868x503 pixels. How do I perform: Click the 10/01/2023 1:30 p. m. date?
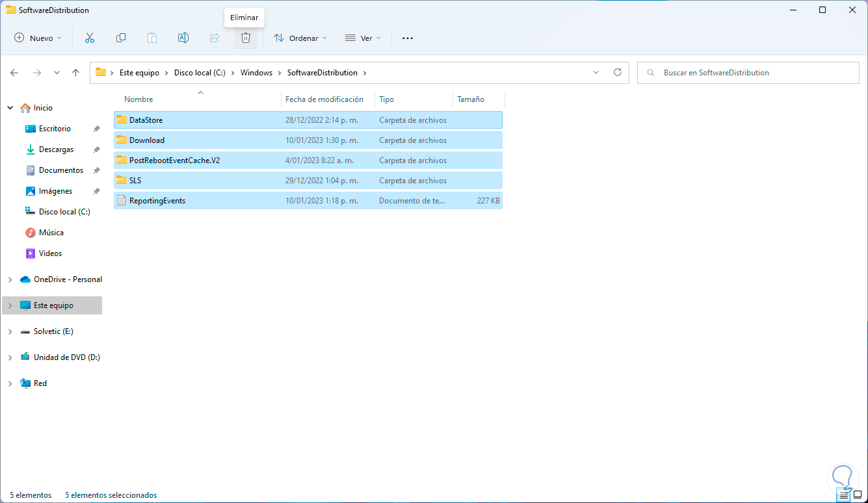click(321, 140)
